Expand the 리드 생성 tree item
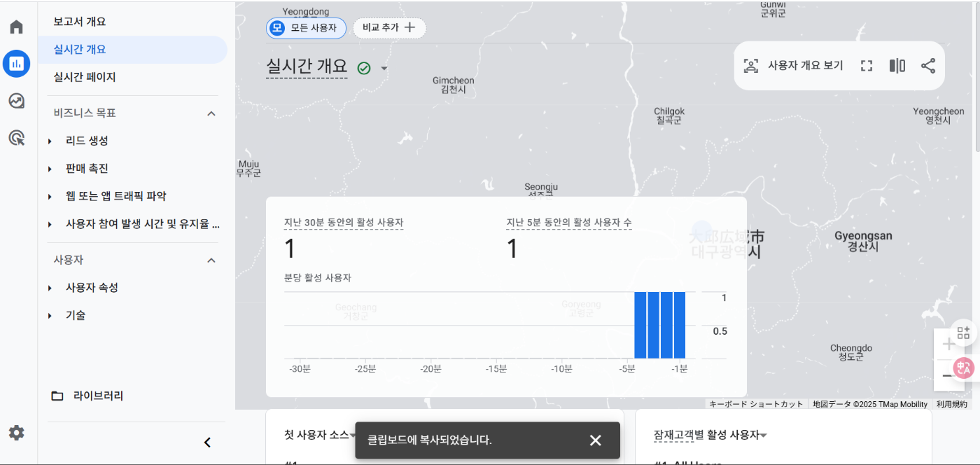The height and width of the screenshot is (465, 980). pyautogui.click(x=50, y=141)
